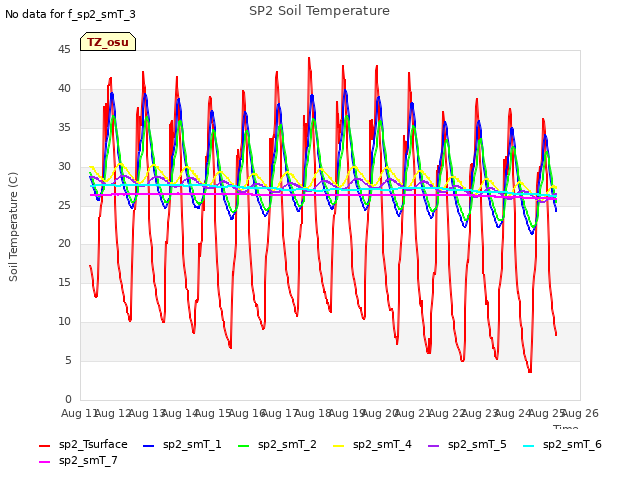Click the 45 y-axis tick label
The image size is (640, 480).
click(x=64, y=49)
